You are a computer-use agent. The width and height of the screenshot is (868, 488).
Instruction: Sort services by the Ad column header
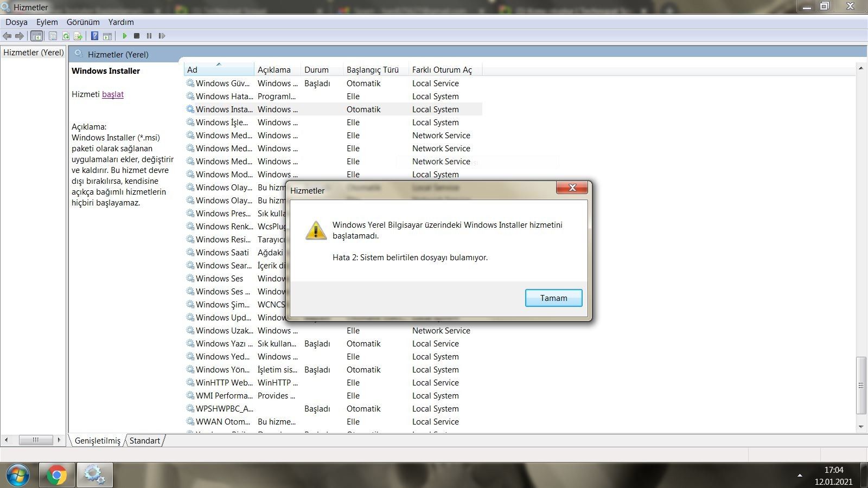click(219, 69)
